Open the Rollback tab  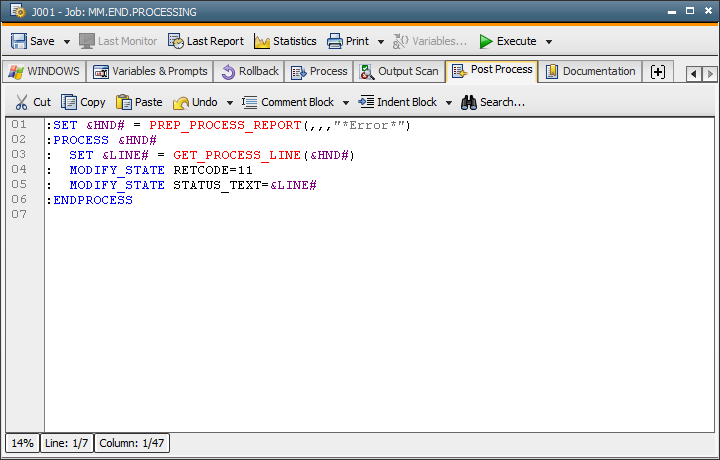[250, 71]
